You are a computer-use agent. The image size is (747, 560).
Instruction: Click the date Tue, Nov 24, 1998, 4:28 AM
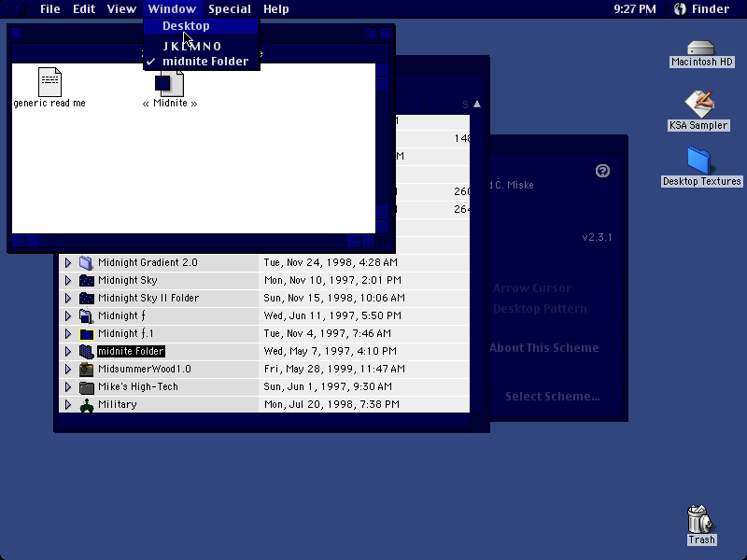coord(331,262)
